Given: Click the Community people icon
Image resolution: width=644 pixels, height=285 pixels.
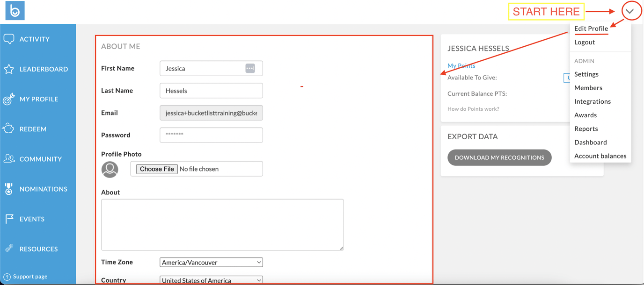Looking at the screenshot, I should (9, 159).
